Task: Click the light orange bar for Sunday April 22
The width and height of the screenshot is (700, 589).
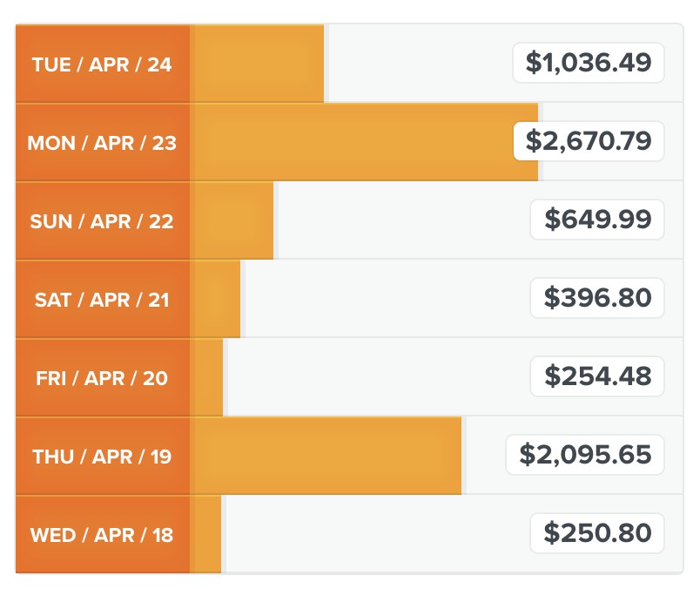Action: [232, 220]
